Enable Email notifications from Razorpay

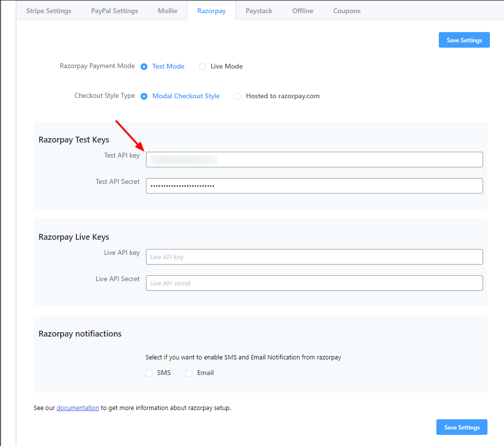tap(189, 373)
